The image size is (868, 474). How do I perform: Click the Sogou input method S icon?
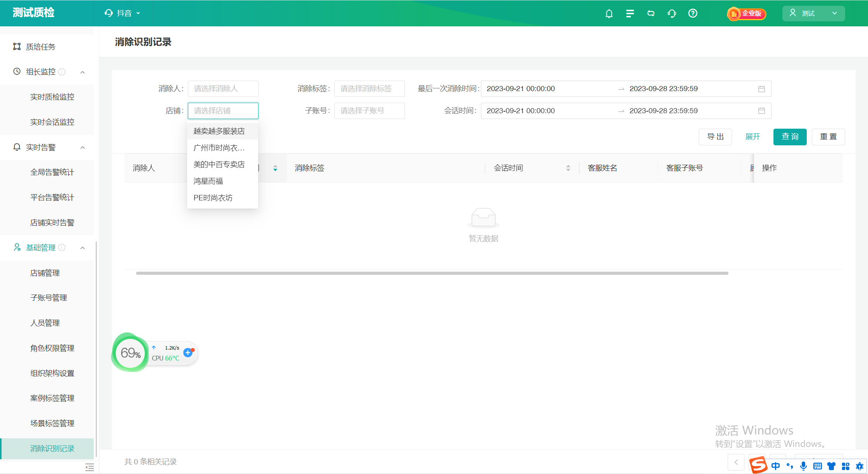tap(758, 465)
